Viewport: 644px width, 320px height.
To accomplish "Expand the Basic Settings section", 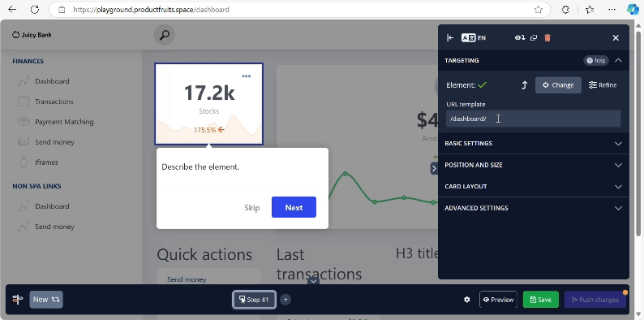I will [x=533, y=144].
